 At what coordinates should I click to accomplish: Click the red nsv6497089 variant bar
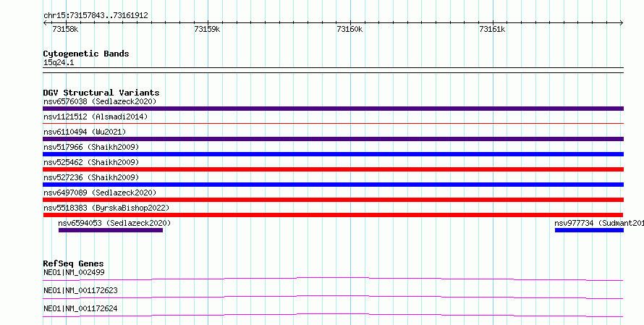coord(333,200)
